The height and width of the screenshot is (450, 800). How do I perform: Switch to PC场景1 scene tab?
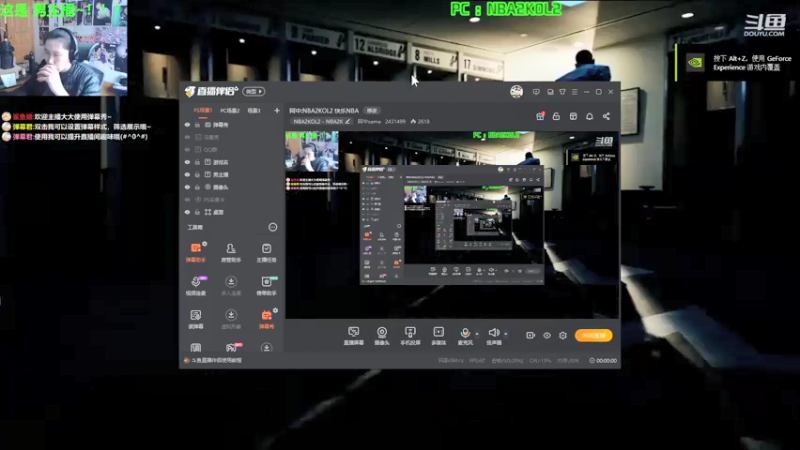coord(203,111)
